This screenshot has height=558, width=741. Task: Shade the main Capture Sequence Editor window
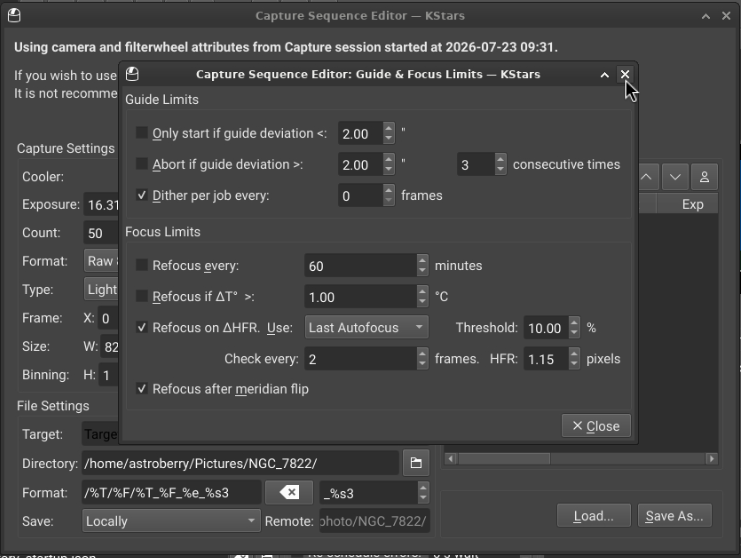click(x=706, y=16)
